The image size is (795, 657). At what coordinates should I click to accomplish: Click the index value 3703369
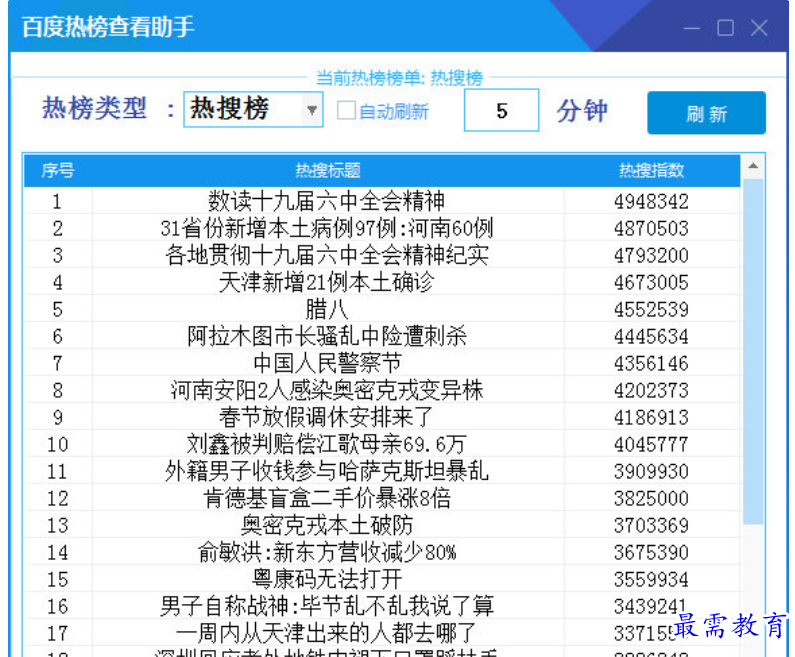coord(652,526)
